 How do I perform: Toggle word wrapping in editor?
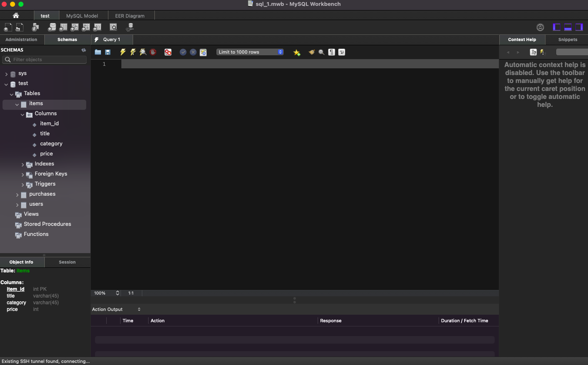click(x=342, y=52)
